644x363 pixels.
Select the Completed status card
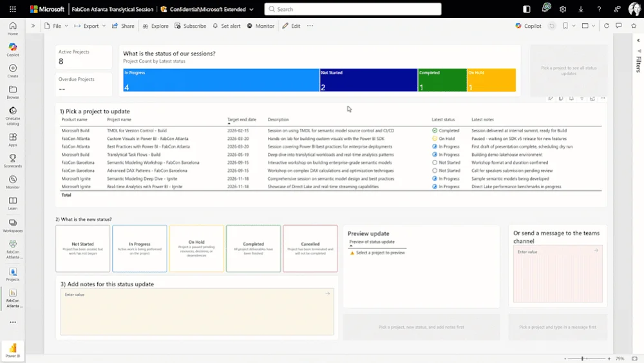coord(253,249)
